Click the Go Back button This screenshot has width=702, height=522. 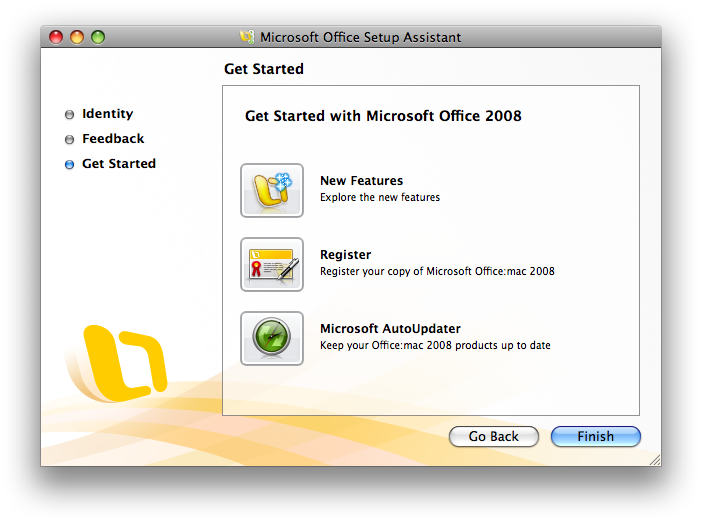point(493,436)
